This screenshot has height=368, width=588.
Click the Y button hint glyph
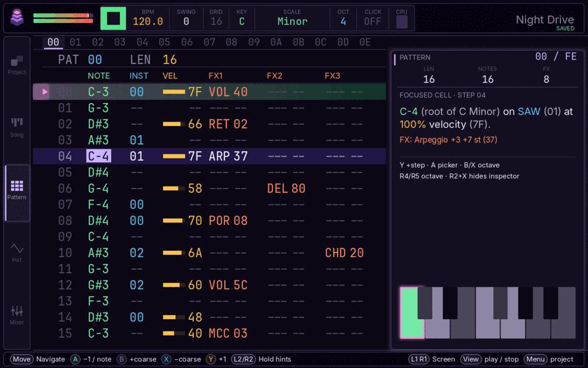coord(211,359)
